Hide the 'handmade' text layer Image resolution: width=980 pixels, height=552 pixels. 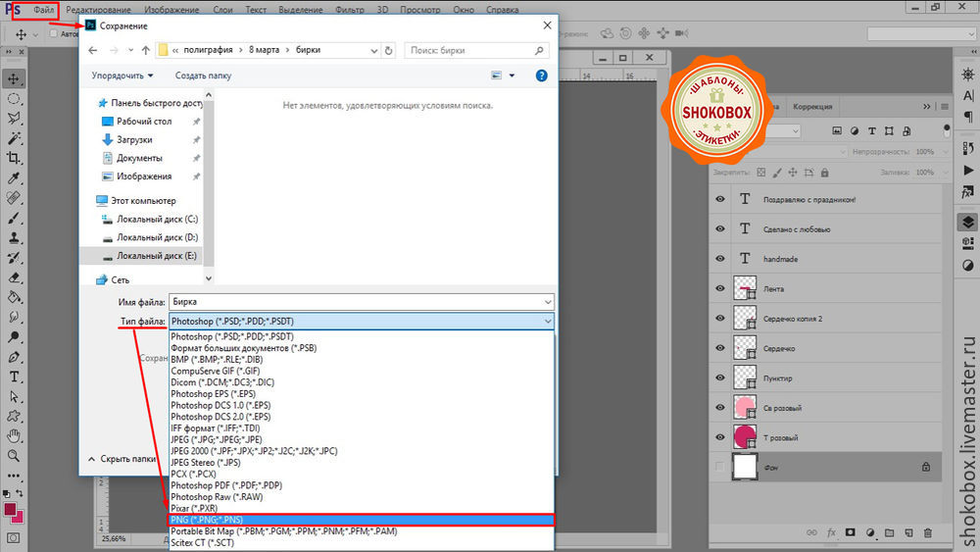[720, 259]
